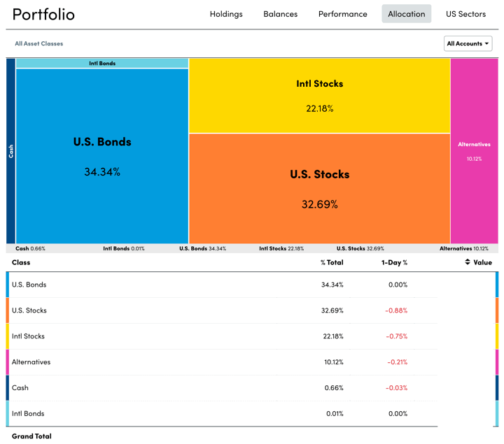504x444 pixels.
Task: Click the narrow Cash treemap strip
Action: coord(10,151)
